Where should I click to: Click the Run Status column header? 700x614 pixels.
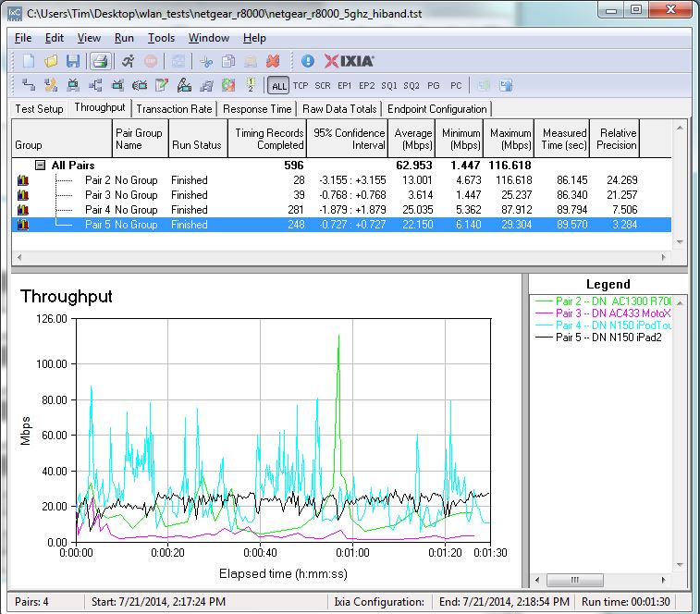coord(197,139)
